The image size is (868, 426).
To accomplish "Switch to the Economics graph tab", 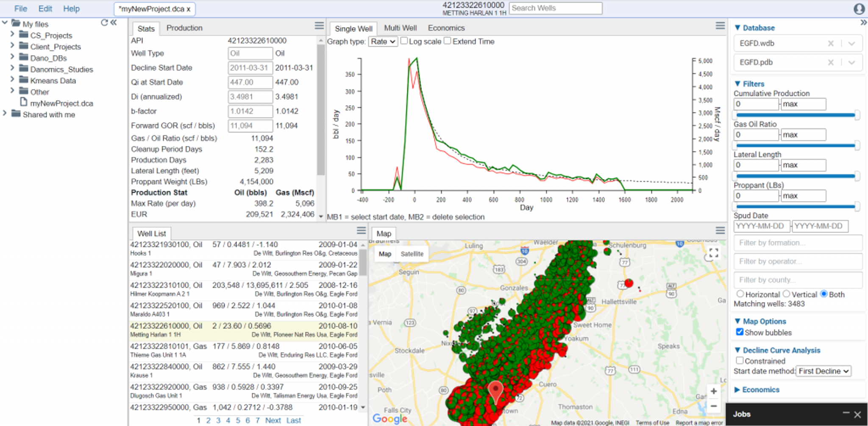I will [x=446, y=28].
